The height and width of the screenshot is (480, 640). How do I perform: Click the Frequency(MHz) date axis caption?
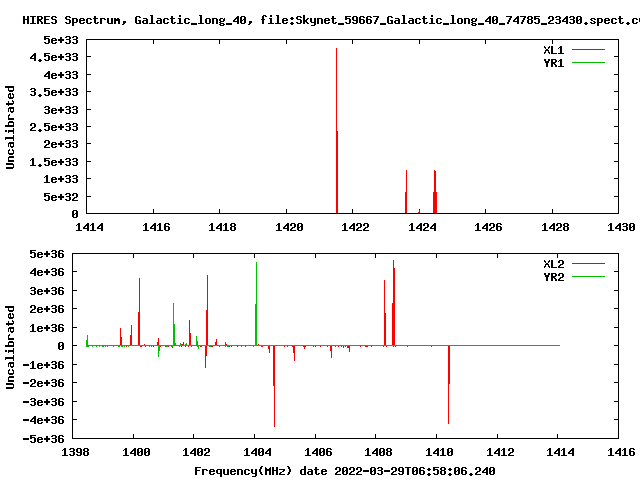tap(344, 471)
